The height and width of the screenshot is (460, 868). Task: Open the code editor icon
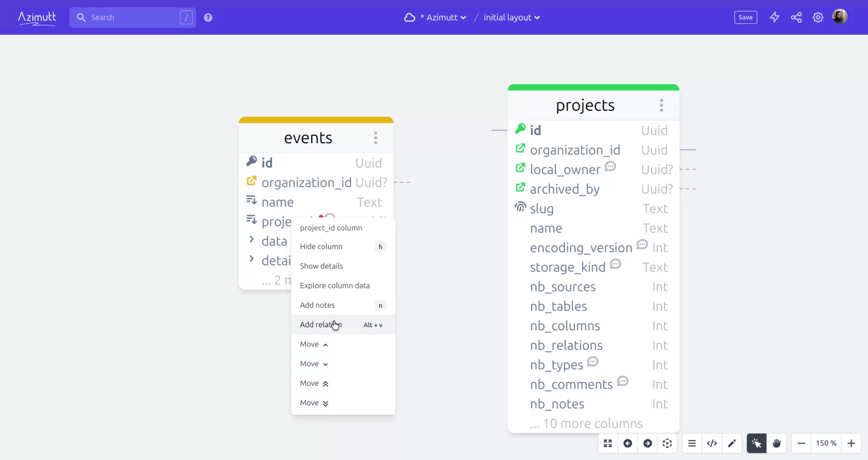pyautogui.click(x=712, y=443)
